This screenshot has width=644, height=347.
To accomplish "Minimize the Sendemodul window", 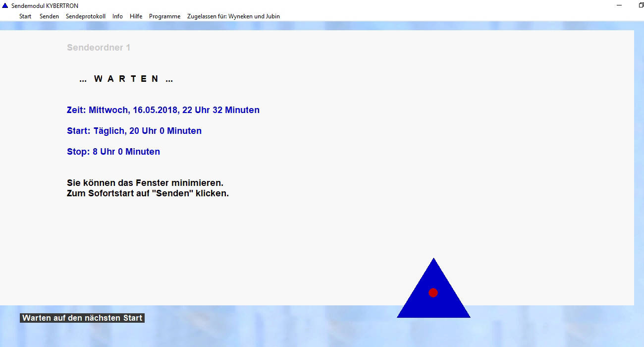I will click(x=619, y=5).
